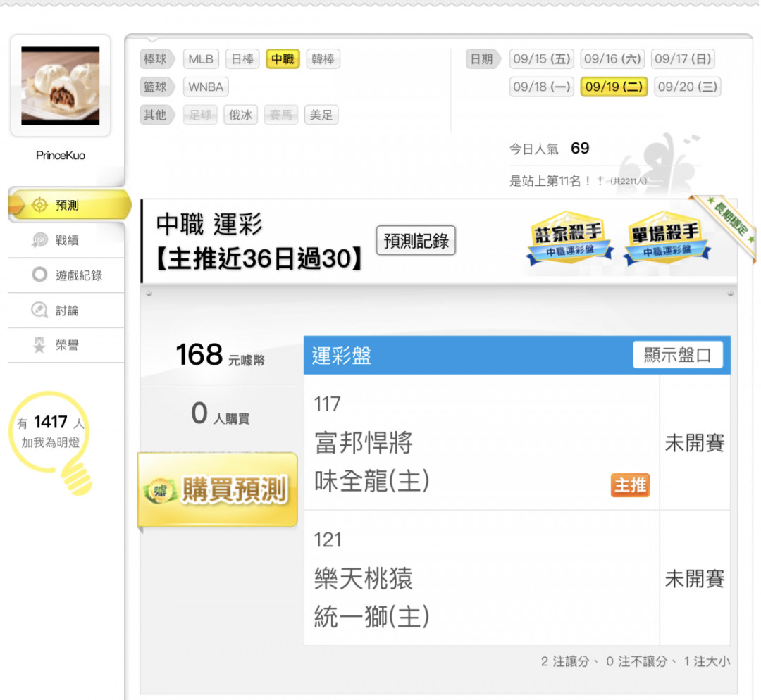Click the 主推近36日過30 headline
Screen dimensions: 761x700
click(x=259, y=258)
